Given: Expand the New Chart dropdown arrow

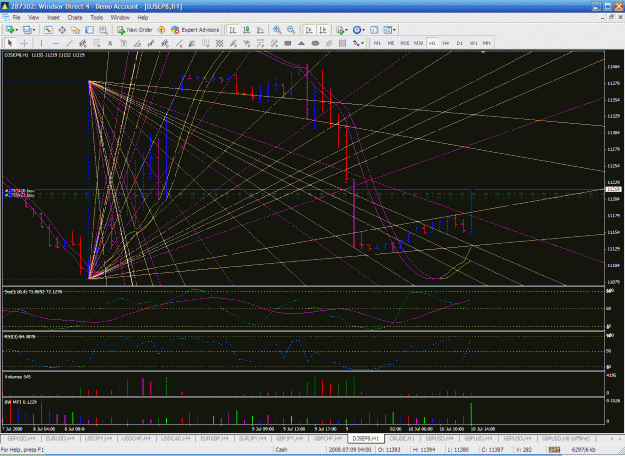Looking at the screenshot, I should click(x=17, y=30).
